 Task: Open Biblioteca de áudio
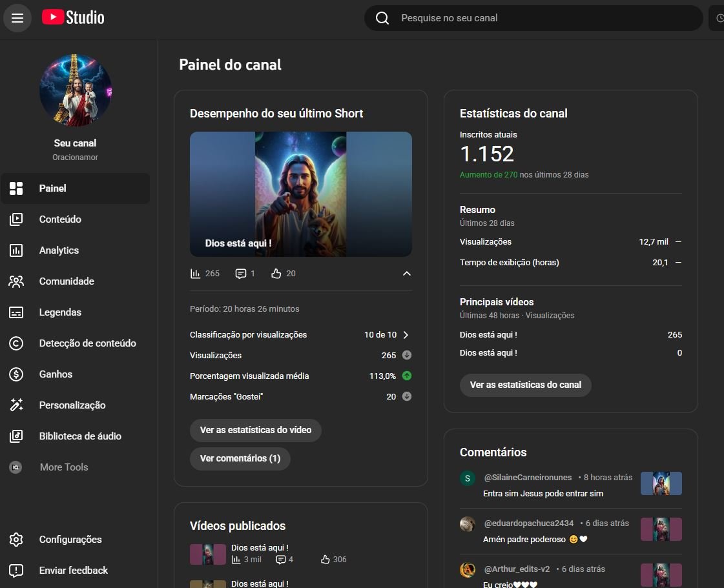click(x=80, y=436)
